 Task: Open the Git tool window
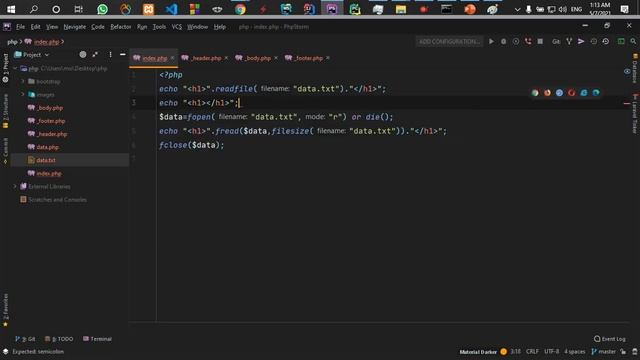click(x=25, y=339)
